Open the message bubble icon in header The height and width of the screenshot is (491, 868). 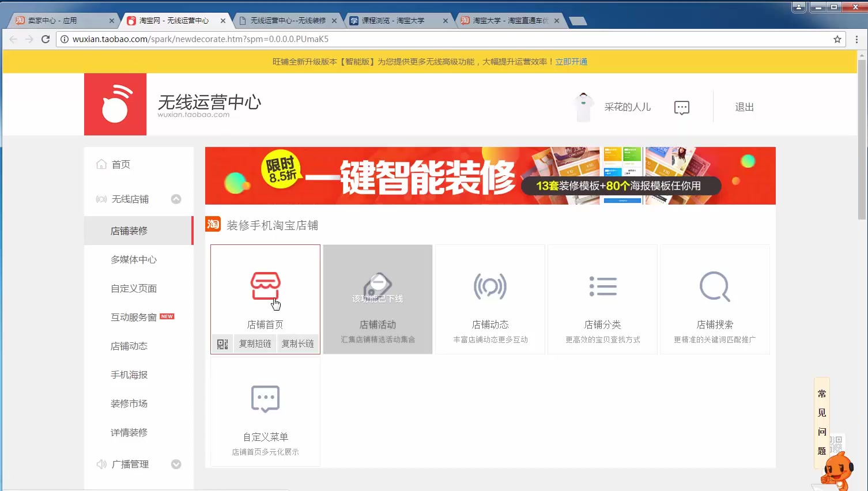pyautogui.click(x=682, y=108)
